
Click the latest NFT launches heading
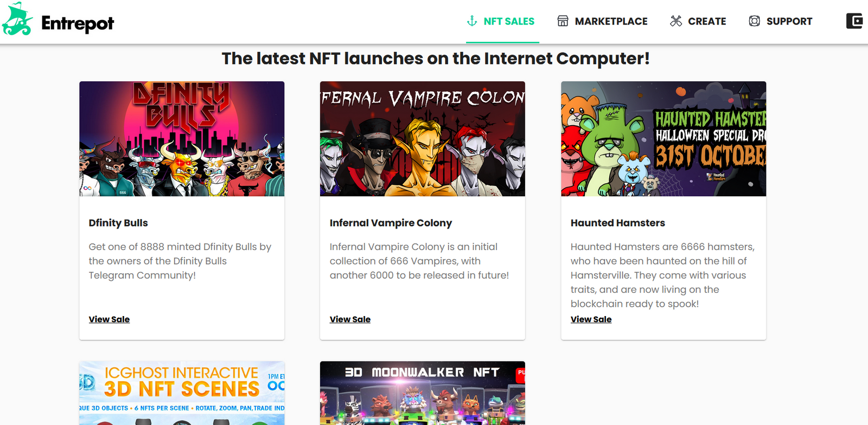(x=436, y=59)
